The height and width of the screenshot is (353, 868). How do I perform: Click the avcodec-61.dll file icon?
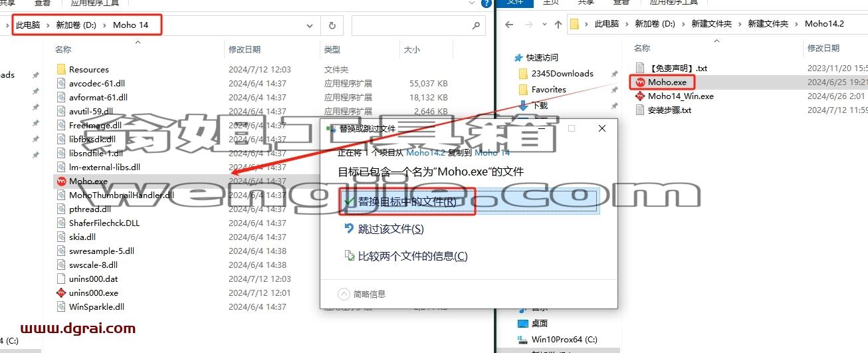[x=61, y=83]
